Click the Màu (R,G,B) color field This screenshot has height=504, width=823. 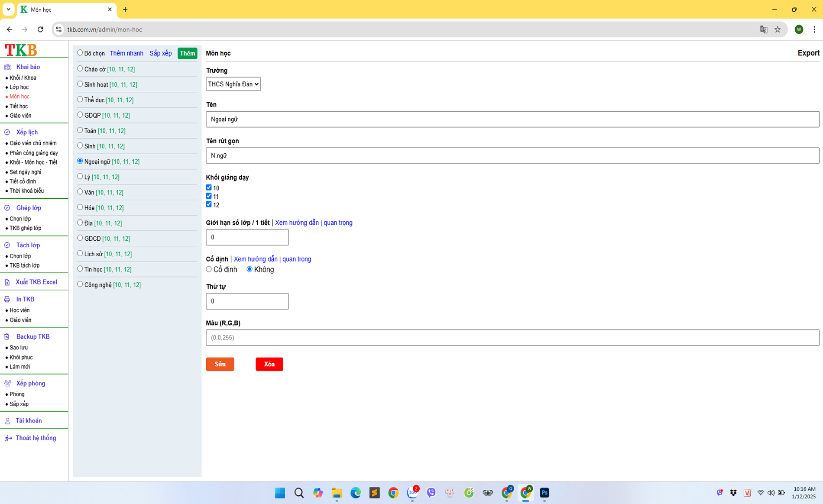click(512, 338)
